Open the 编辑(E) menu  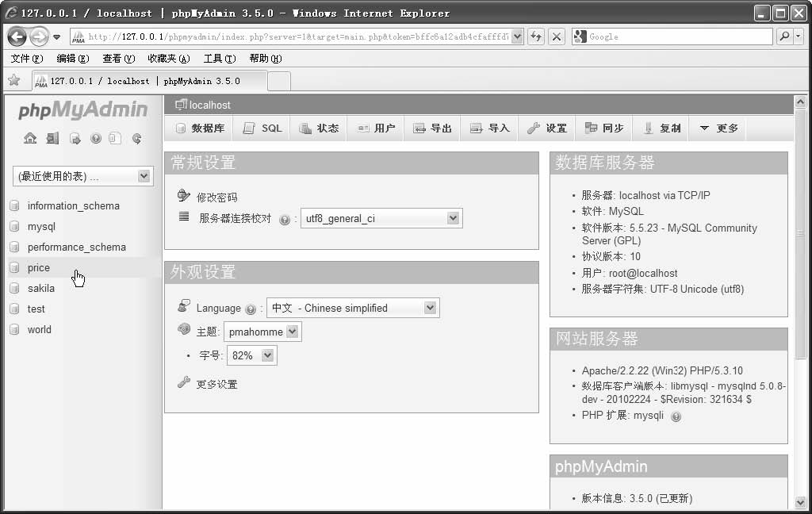72,59
